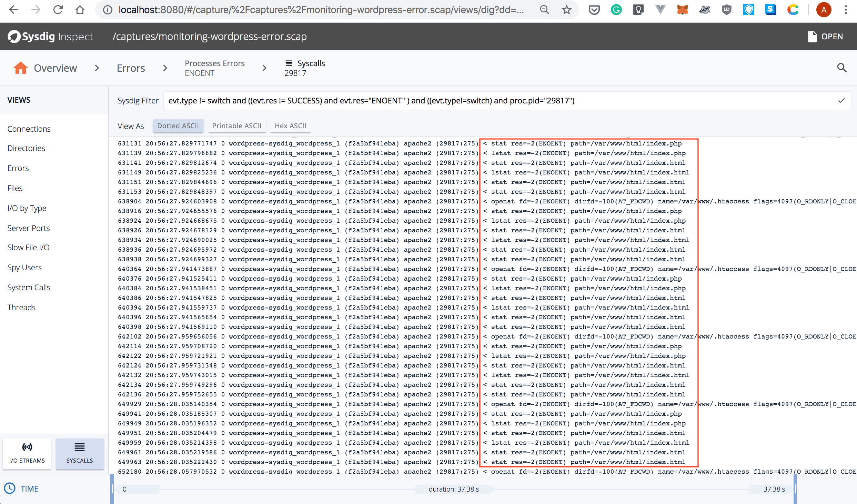The image size is (857, 504).
Task: Switch to I/O STREAMS tab
Action: coord(27,454)
